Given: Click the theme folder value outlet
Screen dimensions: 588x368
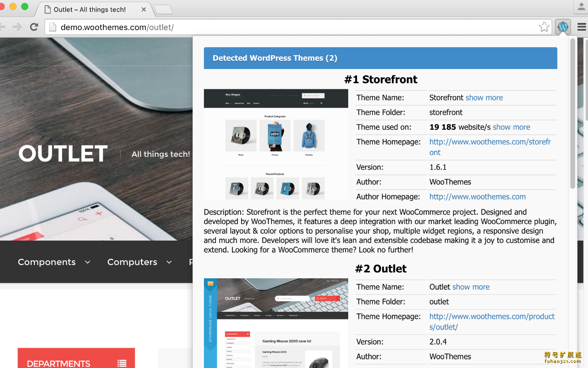Looking at the screenshot, I should (x=439, y=302).
